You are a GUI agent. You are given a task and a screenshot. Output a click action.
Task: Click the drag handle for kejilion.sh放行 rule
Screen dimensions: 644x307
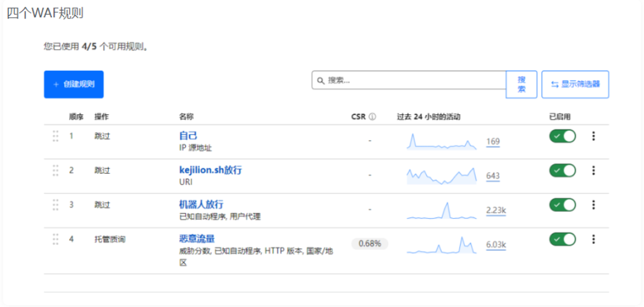[x=56, y=170]
